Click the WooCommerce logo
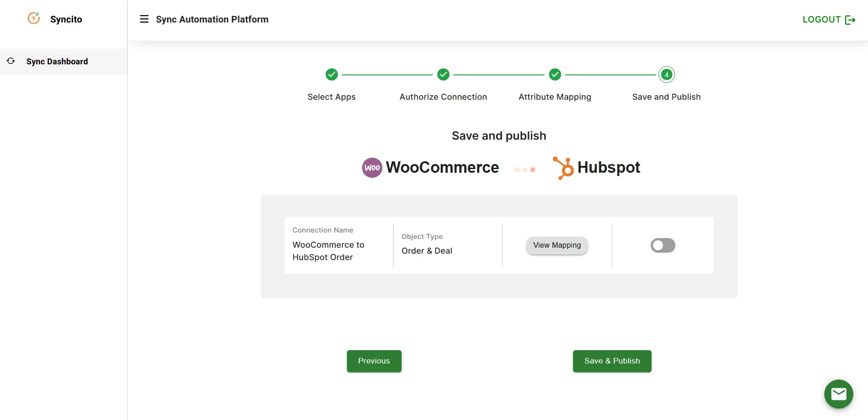 pyautogui.click(x=372, y=167)
